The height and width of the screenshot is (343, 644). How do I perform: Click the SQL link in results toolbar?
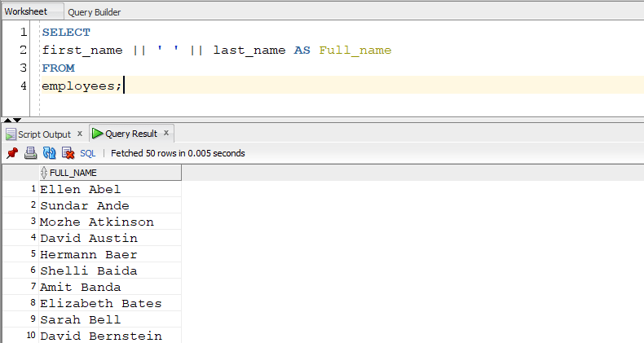[87, 152]
